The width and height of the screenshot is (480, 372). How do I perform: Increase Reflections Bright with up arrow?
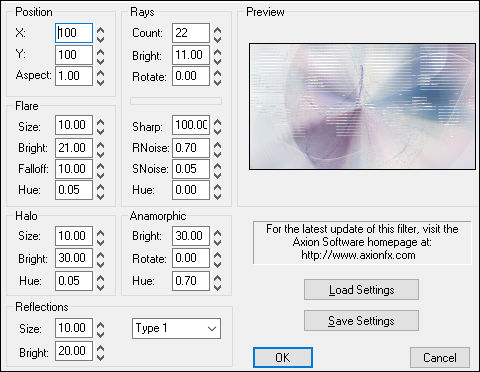100,347
